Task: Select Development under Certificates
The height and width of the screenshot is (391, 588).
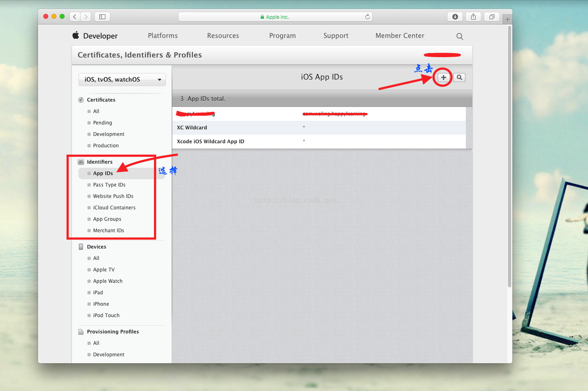Action: point(109,134)
